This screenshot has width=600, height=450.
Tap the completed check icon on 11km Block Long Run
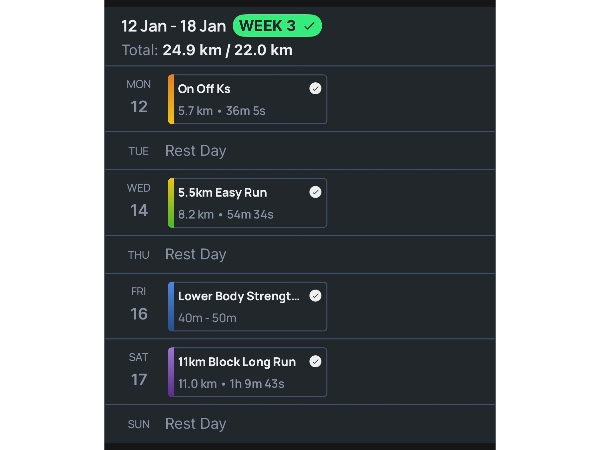pyautogui.click(x=315, y=361)
